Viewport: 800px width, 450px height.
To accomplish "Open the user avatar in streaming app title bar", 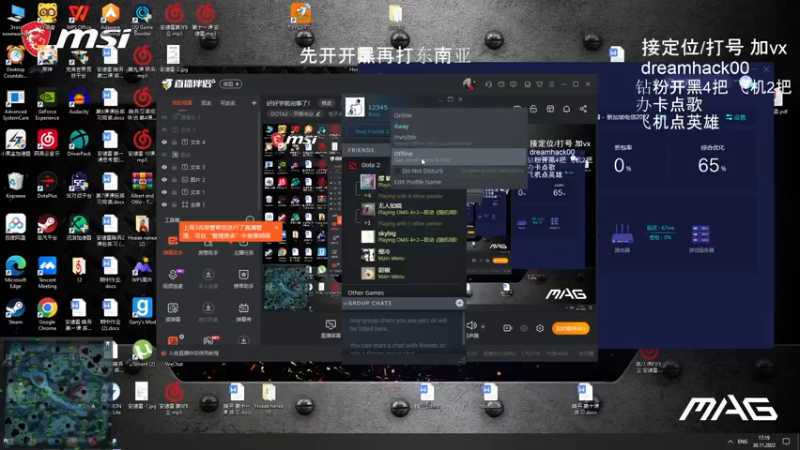I will (x=468, y=84).
